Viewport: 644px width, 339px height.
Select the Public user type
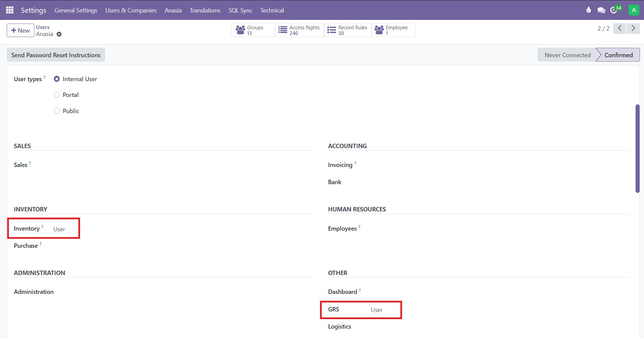pyautogui.click(x=57, y=110)
